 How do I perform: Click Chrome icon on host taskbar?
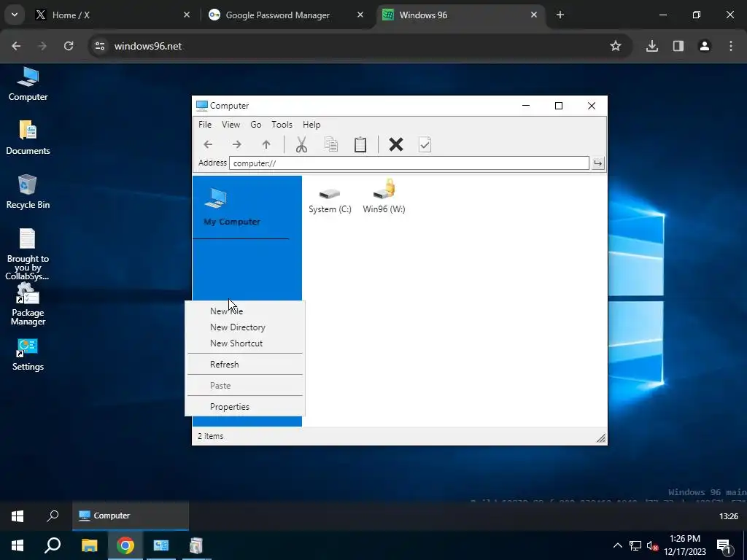(125, 545)
